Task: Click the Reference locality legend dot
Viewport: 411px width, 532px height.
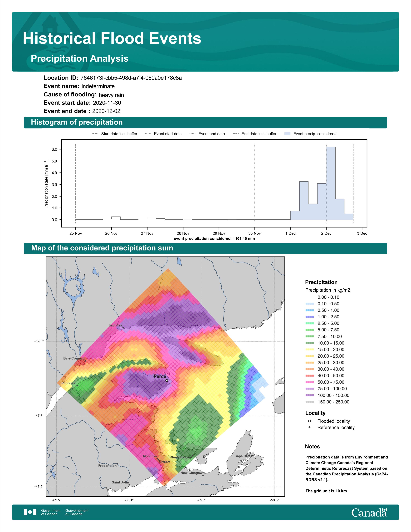Action: coord(309,427)
